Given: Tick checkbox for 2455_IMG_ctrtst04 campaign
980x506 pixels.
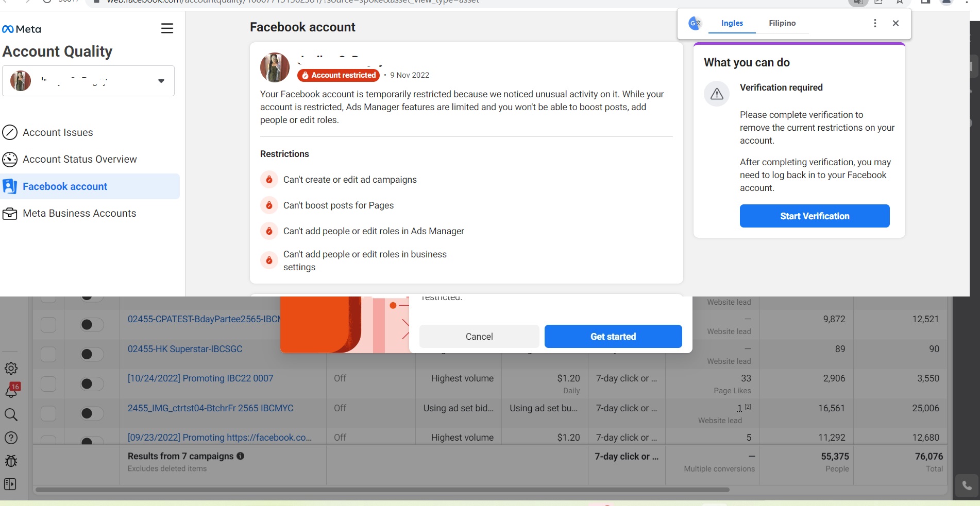Looking at the screenshot, I should pos(48,413).
